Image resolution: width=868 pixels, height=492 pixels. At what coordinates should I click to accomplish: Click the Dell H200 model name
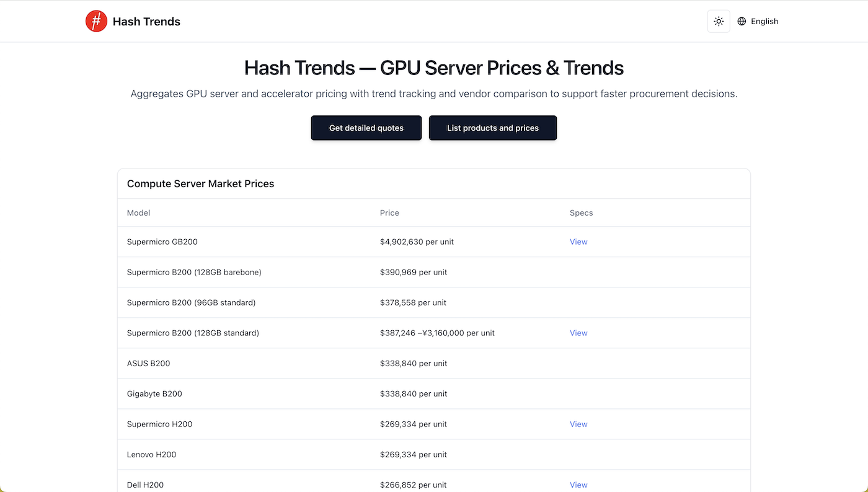(146, 485)
